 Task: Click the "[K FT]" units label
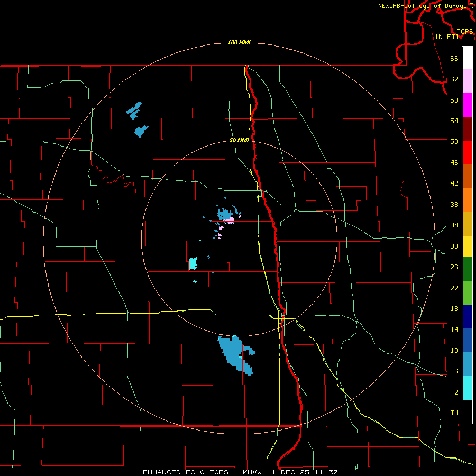pos(447,36)
